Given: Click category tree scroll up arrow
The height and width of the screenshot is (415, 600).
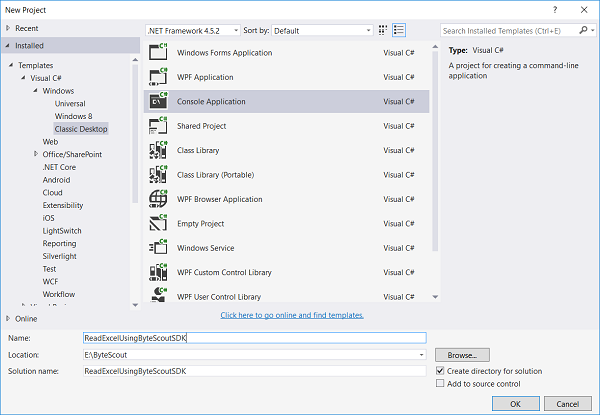Looking at the screenshot, I should pyautogui.click(x=135, y=59).
